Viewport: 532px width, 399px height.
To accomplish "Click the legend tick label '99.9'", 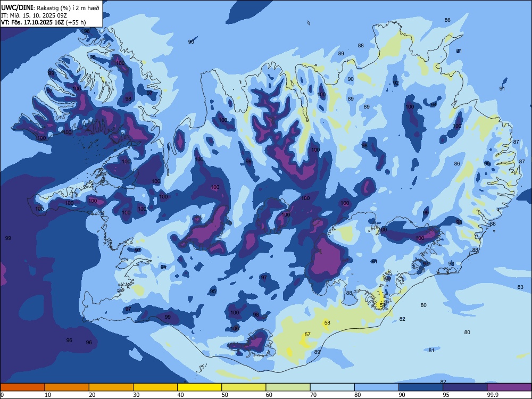I will (x=492, y=395).
